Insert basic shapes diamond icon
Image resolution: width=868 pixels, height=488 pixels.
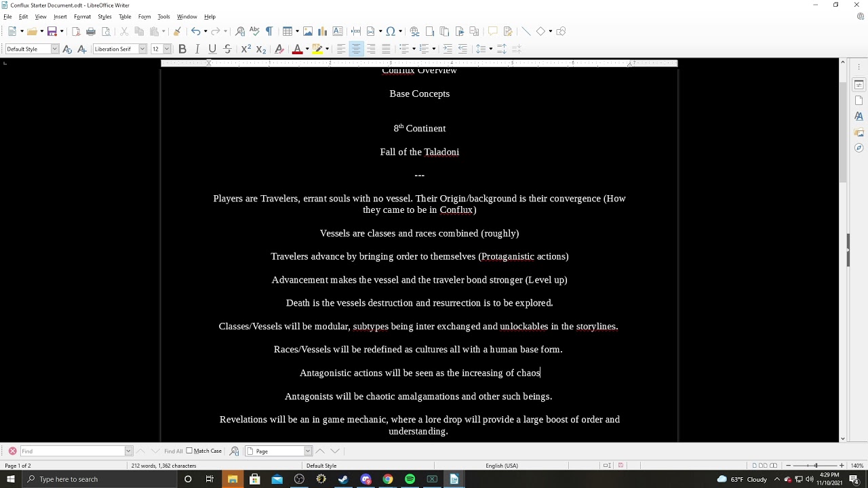540,31
